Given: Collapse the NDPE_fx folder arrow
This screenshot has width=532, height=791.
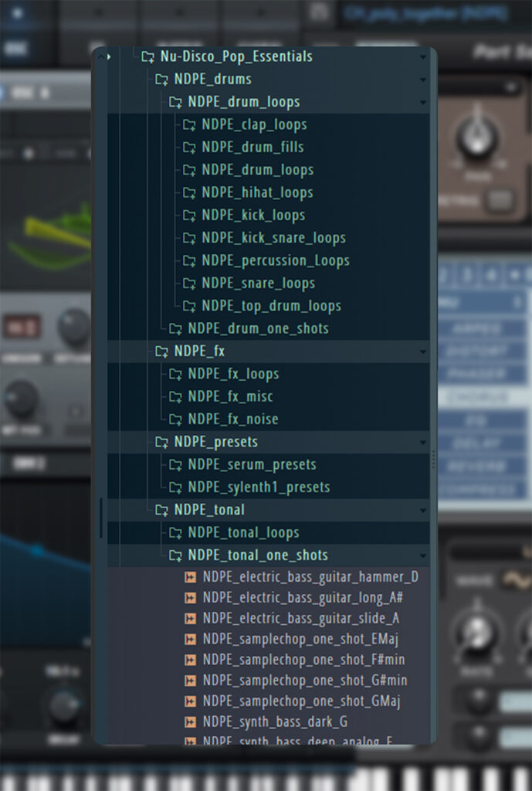Looking at the screenshot, I should click(422, 352).
